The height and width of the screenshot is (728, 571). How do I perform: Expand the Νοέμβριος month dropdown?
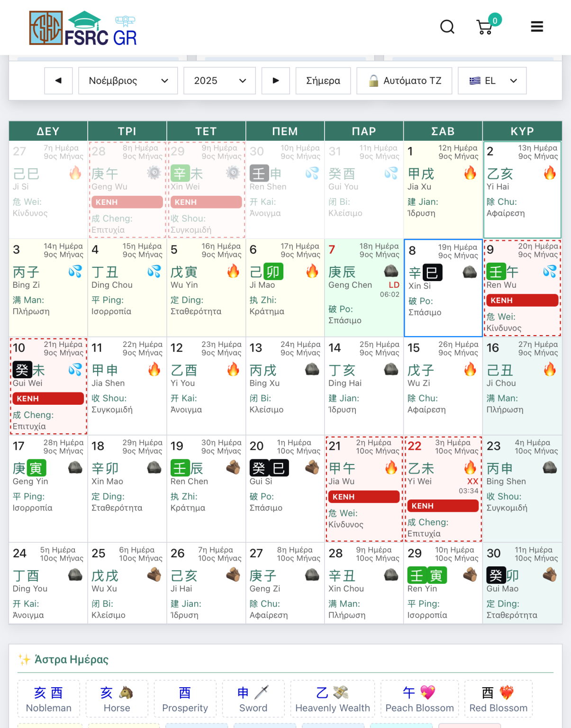tap(128, 81)
